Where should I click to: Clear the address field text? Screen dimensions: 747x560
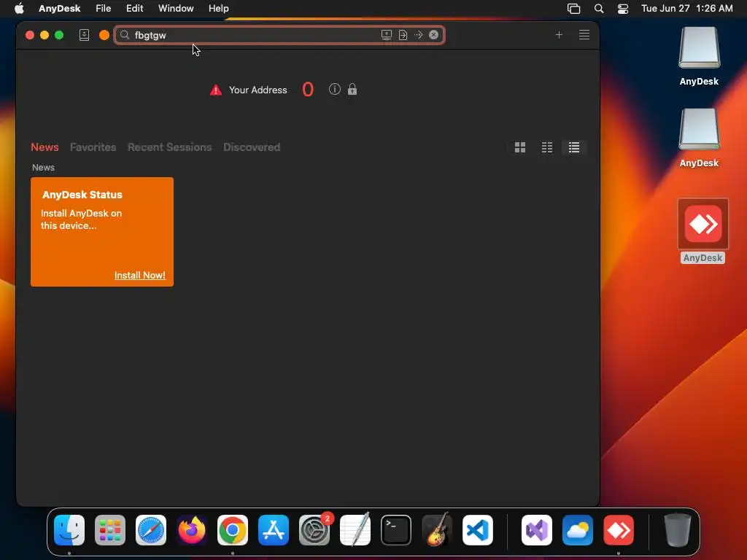(433, 35)
